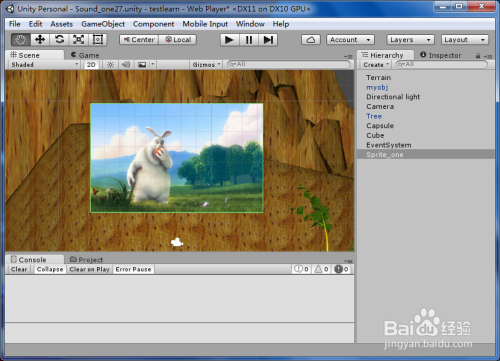The image size is (500, 361).
Task: Pause the game playback
Action: click(x=249, y=40)
